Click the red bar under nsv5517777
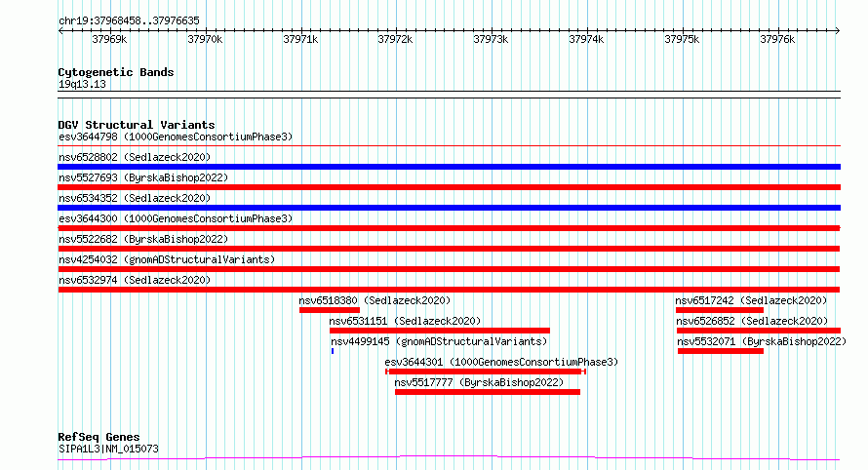The image size is (868, 470). tap(488, 392)
